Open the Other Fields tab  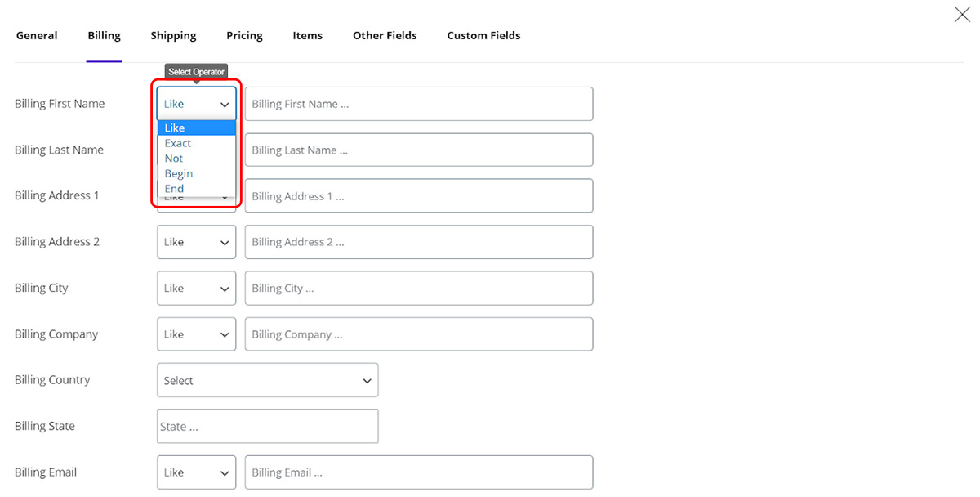pyautogui.click(x=385, y=36)
